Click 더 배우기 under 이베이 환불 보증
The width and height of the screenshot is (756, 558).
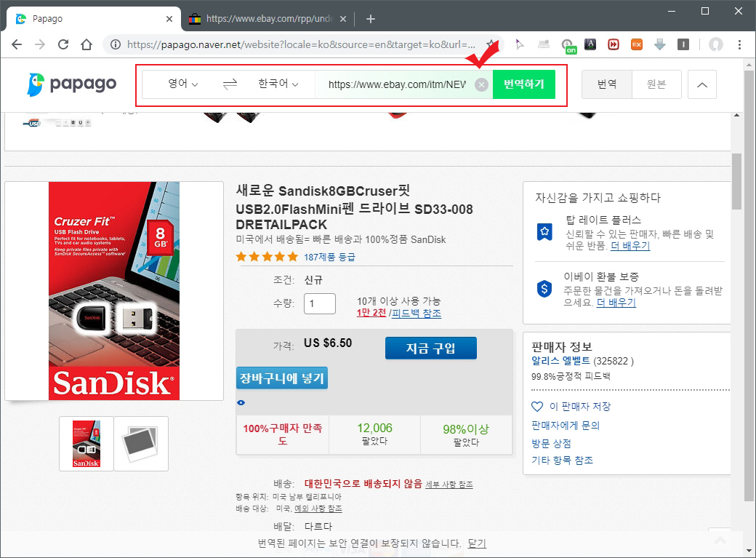tap(616, 303)
